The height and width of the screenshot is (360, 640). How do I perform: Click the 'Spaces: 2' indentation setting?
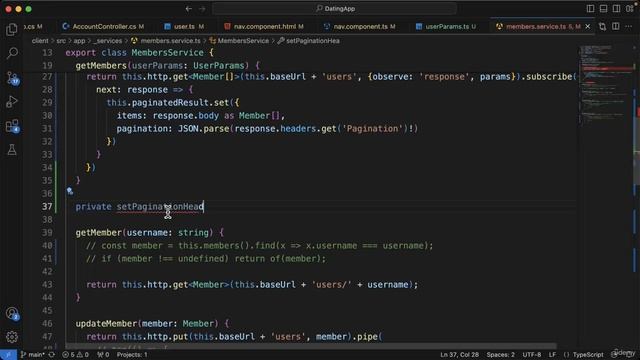pos(500,355)
